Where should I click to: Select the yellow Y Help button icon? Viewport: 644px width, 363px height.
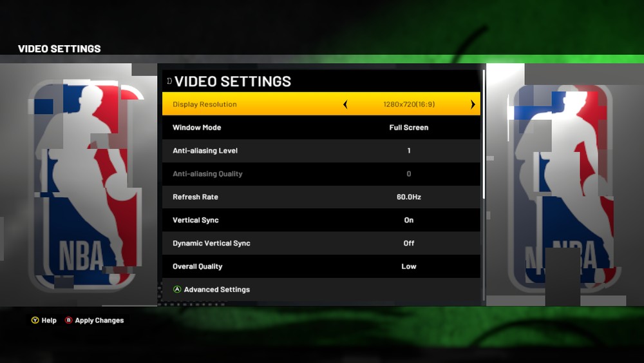point(35,320)
